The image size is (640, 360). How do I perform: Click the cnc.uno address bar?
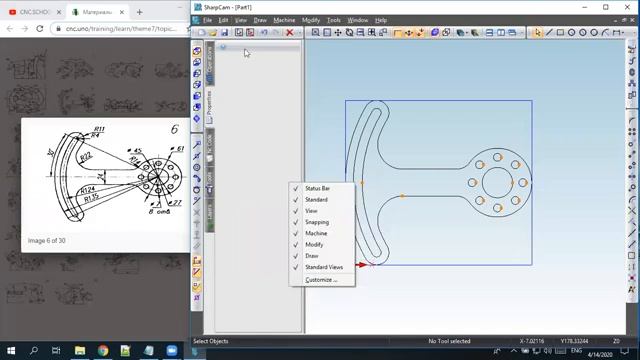(x=120, y=29)
